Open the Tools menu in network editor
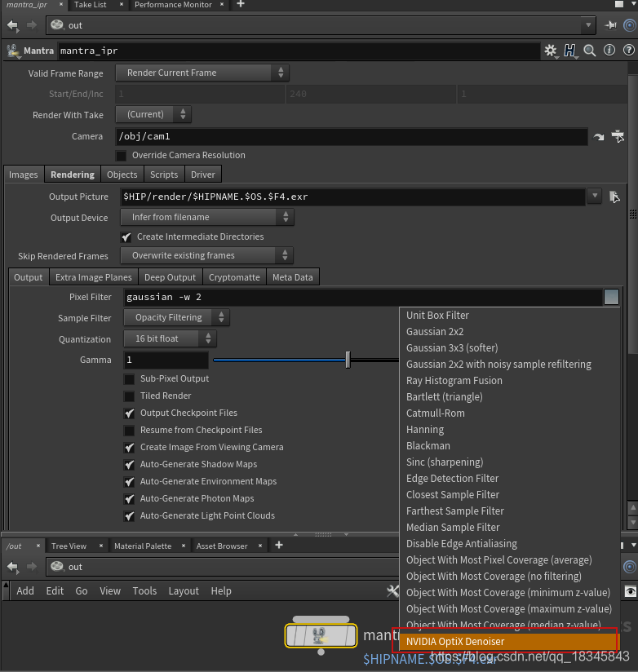The image size is (638, 672). tap(144, 591)
